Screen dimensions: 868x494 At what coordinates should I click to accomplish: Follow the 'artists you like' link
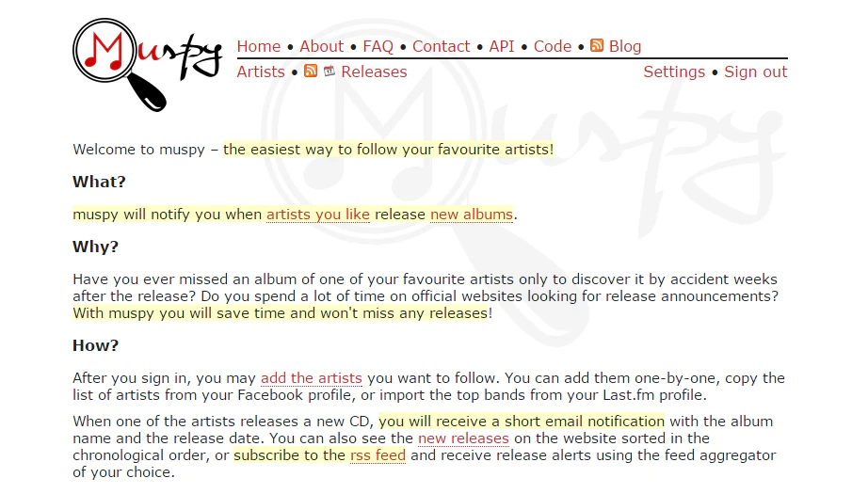click(318, 215)
